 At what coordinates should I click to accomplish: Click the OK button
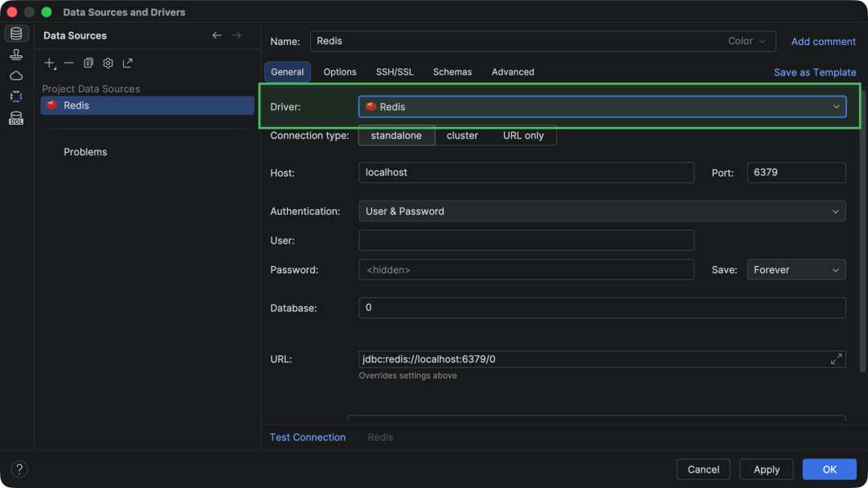(829, 470)
